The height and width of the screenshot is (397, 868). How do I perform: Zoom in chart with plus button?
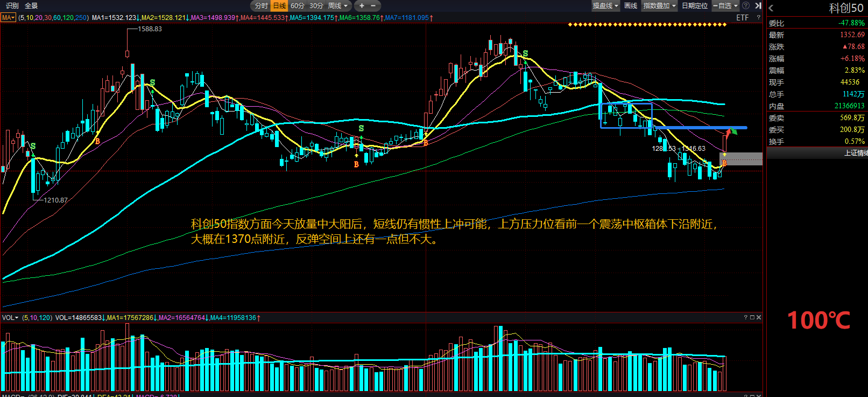coord(362,6)
